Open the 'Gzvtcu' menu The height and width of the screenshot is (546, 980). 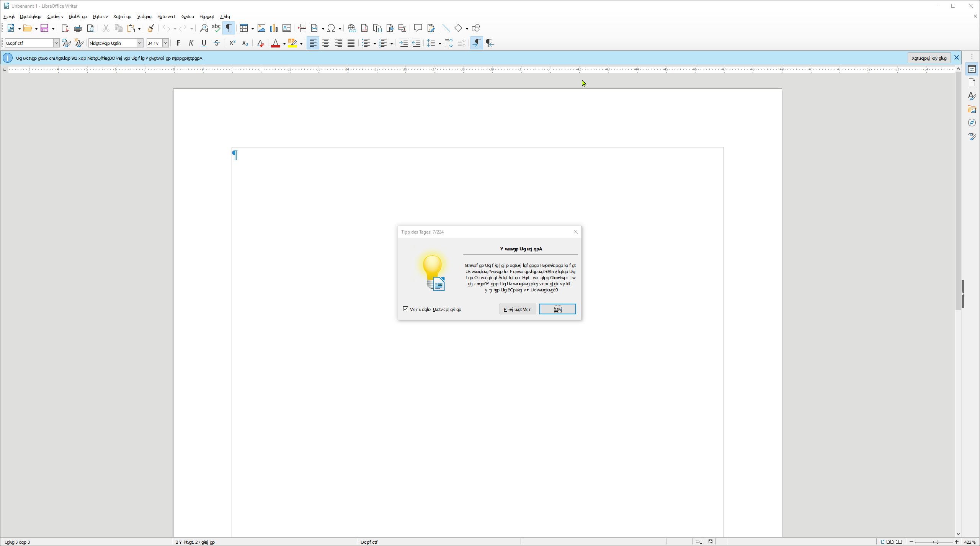point(188,16)
